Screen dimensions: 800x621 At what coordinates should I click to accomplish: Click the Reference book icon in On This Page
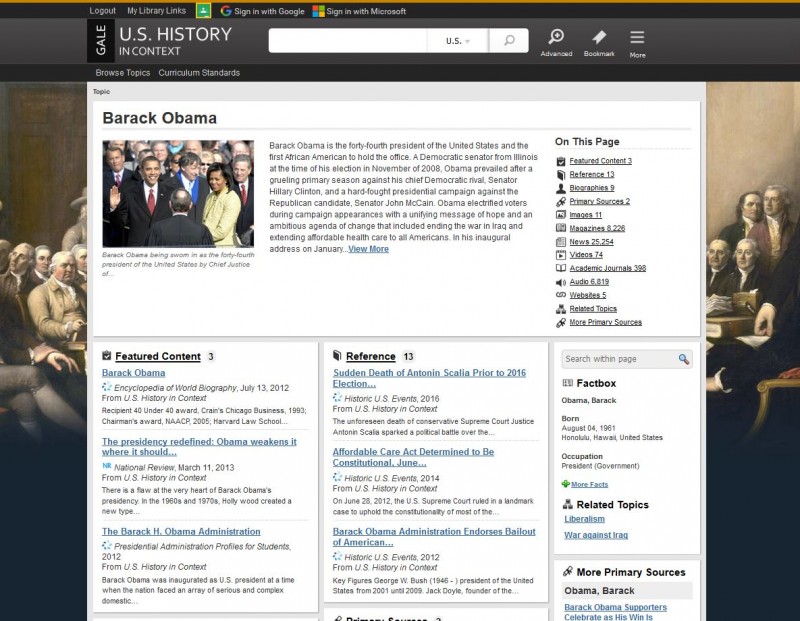561,175
